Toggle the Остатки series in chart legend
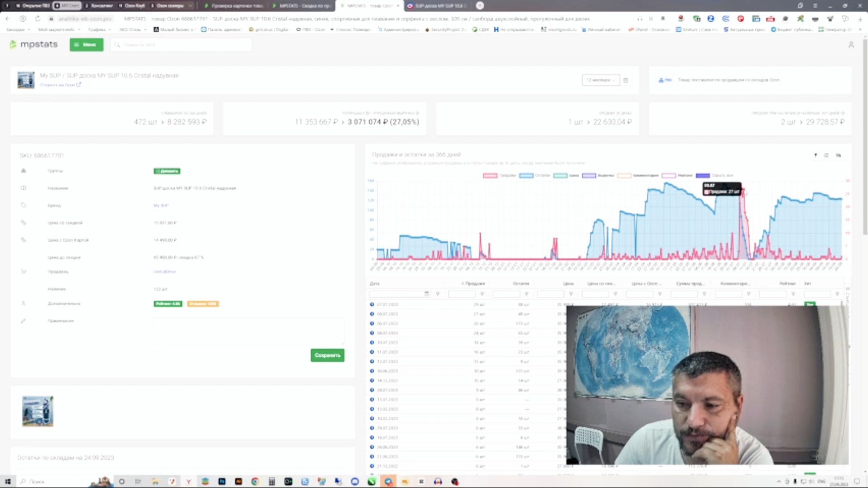The height and width of the screenshot is (488, 868). coord(535,175)
